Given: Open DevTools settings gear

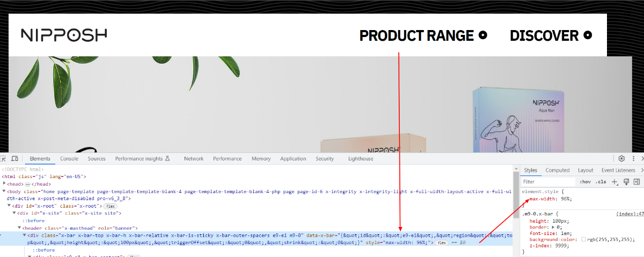Looking at the screenshot, I should coord(621,159).
